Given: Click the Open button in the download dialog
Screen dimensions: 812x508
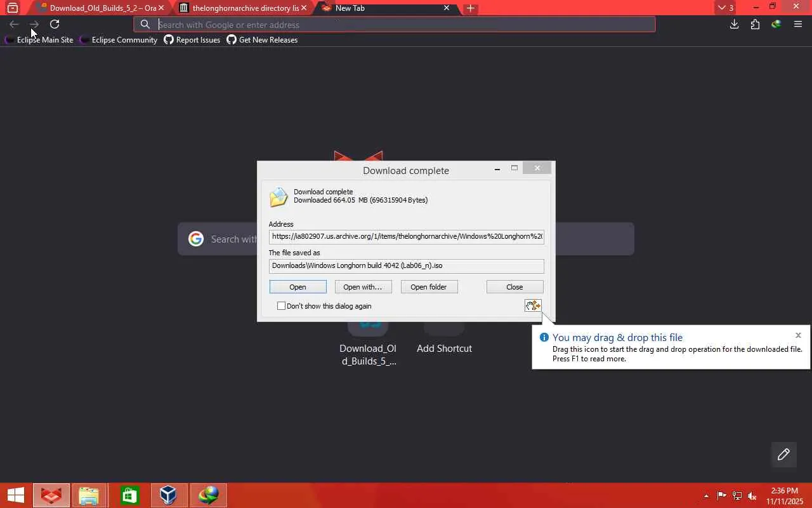Looking at the screenshot, I should pyautogui.click(x=298, y=287).
